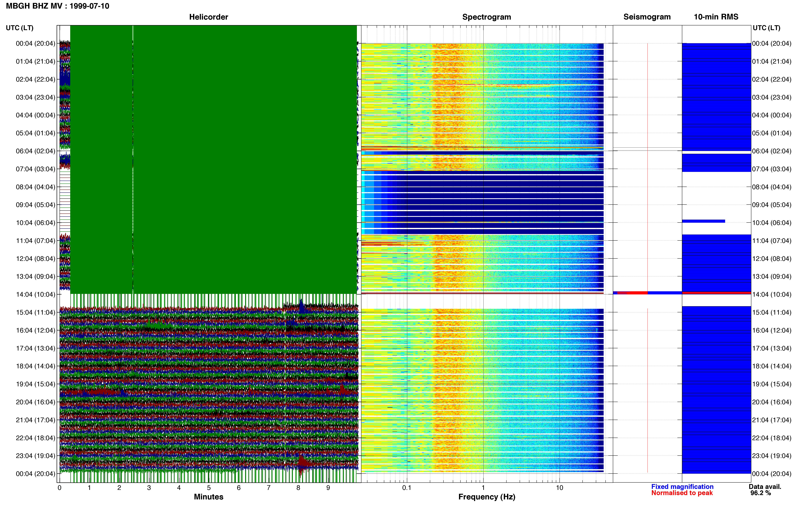
Task: Click the red RMS line at 14:04
Action: (716, 293)
